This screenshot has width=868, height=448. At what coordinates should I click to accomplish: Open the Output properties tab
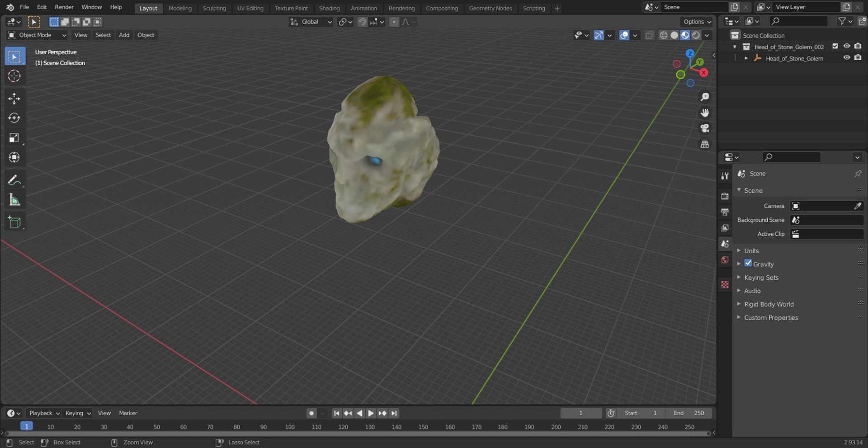[x=725, y=212]
